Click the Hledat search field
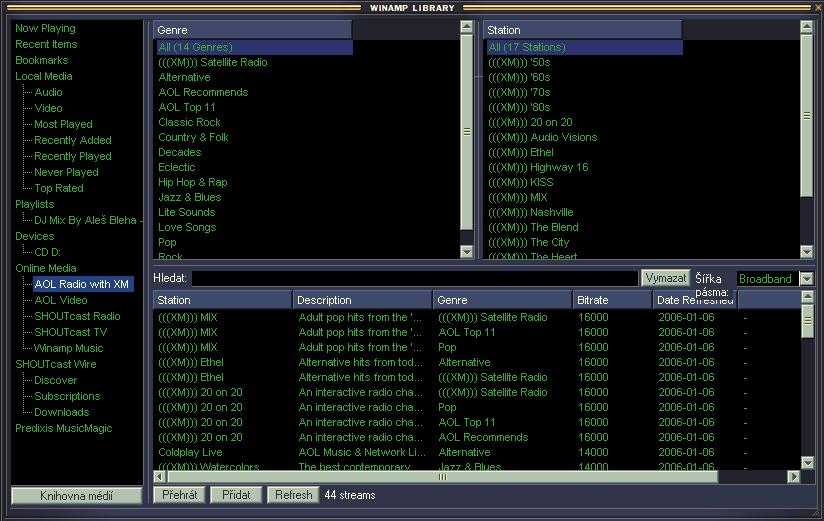 pos(415,278)
